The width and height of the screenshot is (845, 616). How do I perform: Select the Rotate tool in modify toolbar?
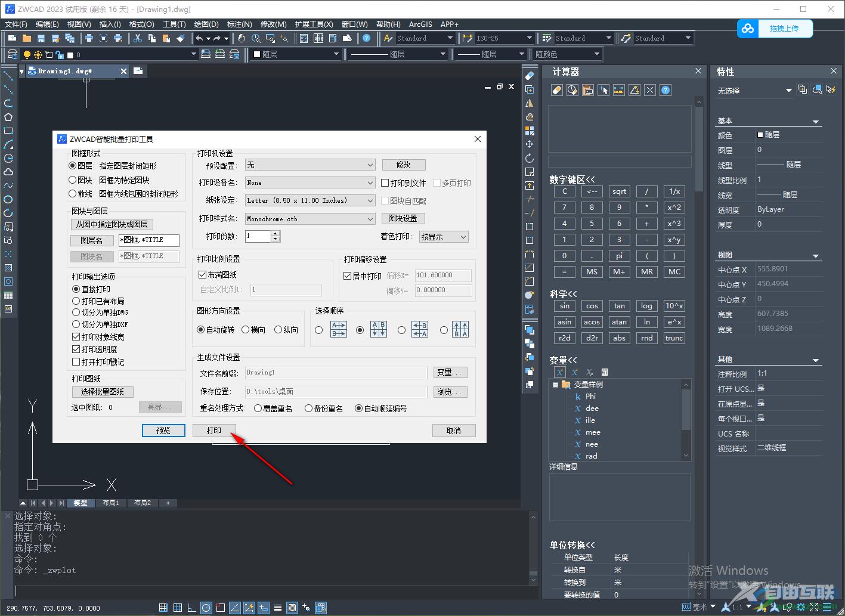pyautogui.click(x=529, y=158)
